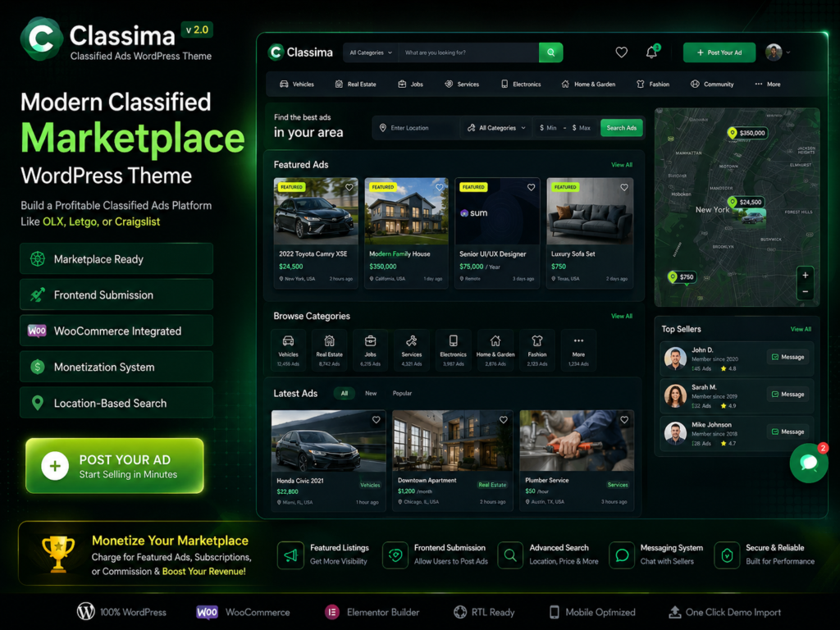Click the $ Min price field

(549, 128)
